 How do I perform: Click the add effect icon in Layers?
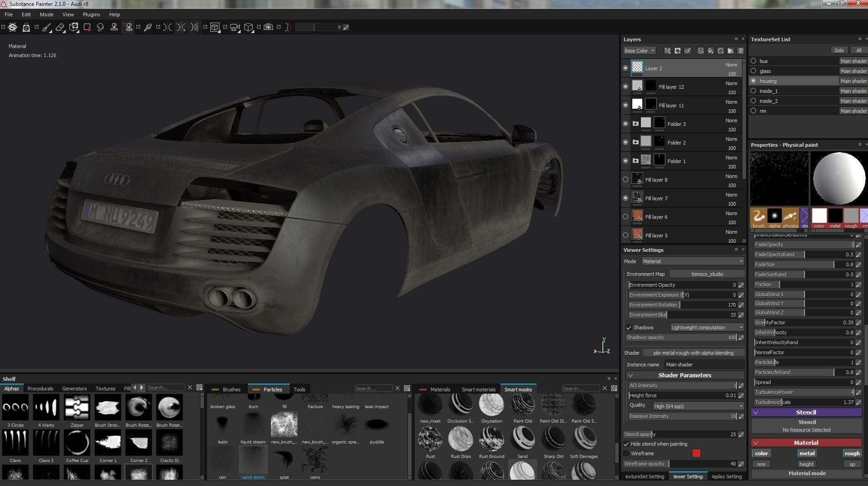(x=668, y=51)
